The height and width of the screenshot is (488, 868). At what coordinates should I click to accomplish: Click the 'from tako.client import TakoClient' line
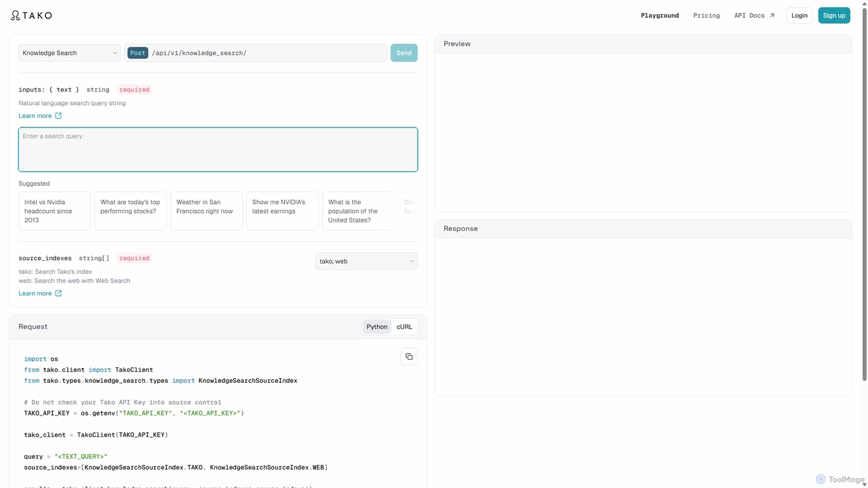click(89, 370)
